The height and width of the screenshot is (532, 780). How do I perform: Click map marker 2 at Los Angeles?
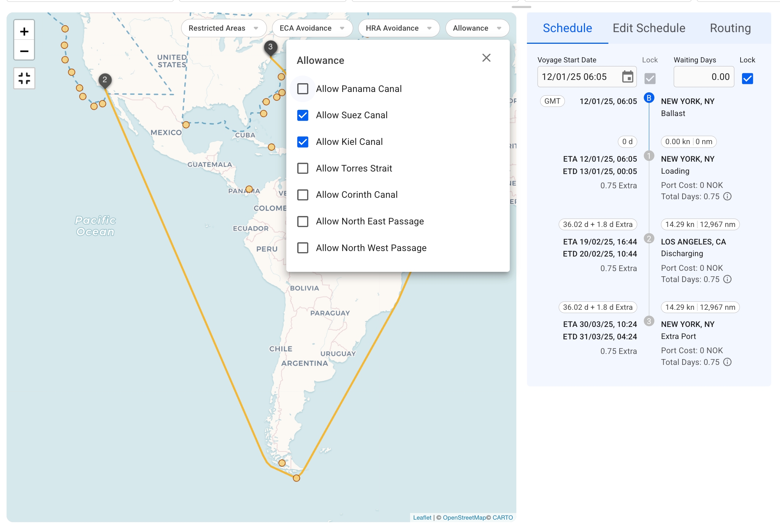(x=105, y=80)
